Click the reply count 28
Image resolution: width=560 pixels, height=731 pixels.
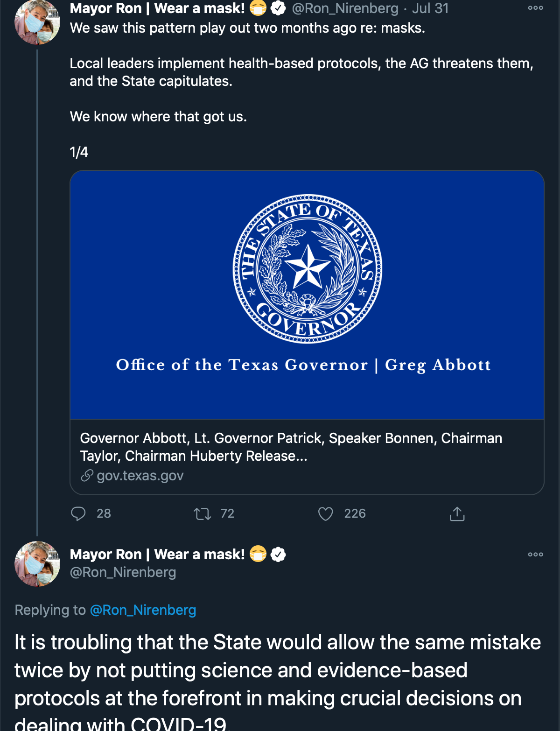point(104,514)
